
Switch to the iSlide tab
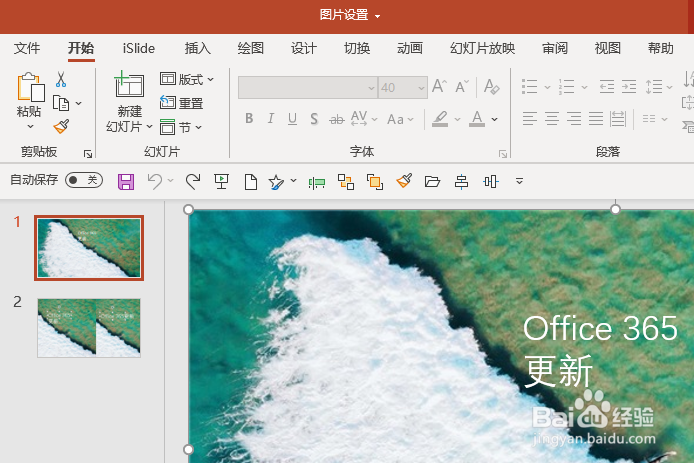pos(139,48)
